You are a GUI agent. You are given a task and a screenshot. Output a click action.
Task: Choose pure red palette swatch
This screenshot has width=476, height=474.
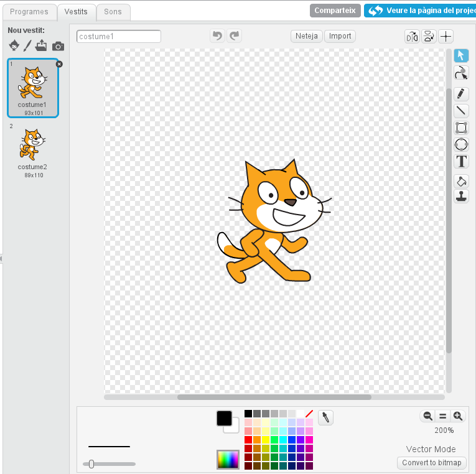pyautogui.click(x=248, y=440)
